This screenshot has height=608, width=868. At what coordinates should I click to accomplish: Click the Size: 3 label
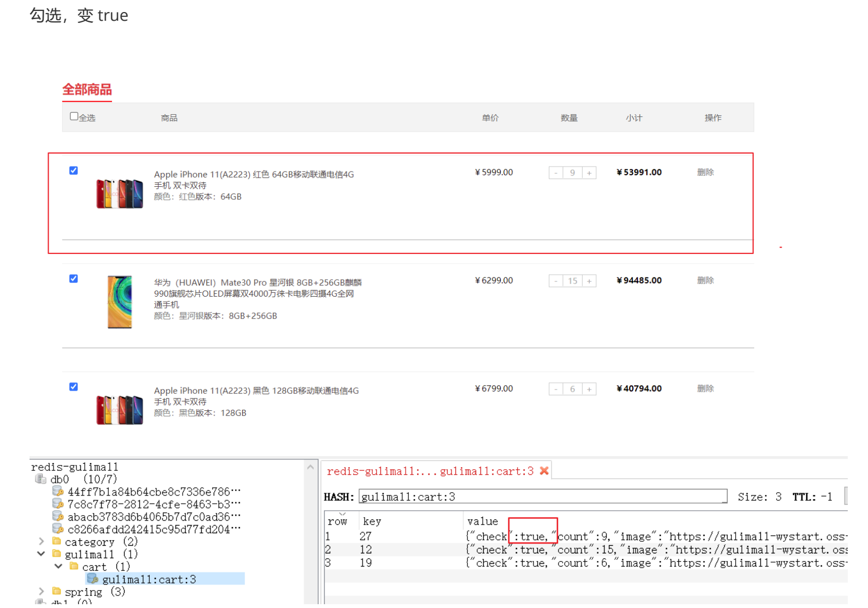[759, 497]
